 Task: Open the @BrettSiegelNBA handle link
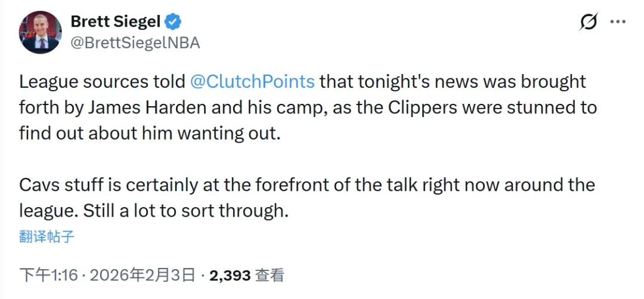pyautogui.click(x=135, y=42)
